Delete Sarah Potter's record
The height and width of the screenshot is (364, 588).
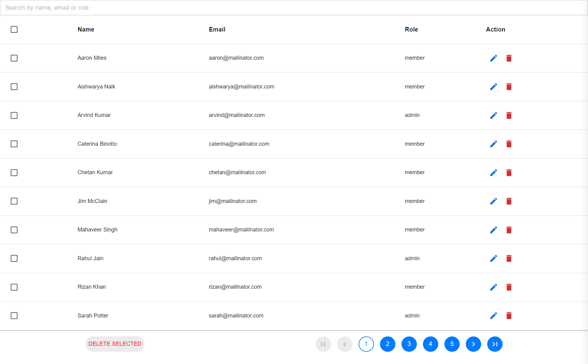coord(509,316)
